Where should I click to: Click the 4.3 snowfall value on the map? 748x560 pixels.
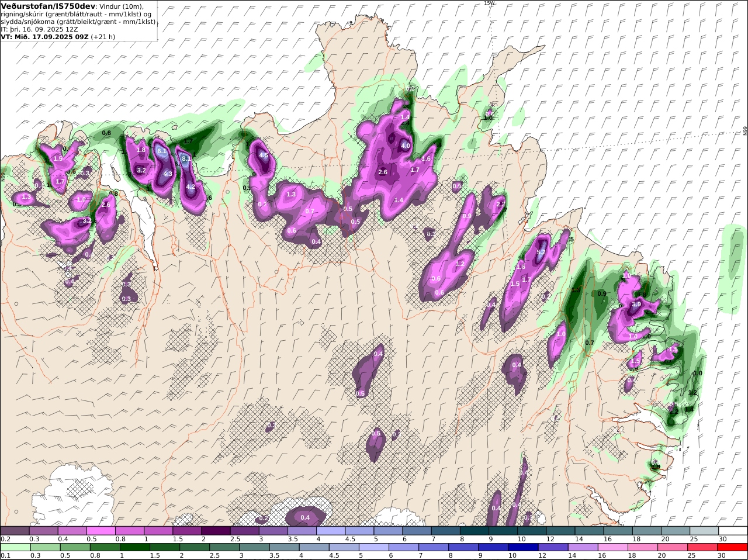(168, 174)
